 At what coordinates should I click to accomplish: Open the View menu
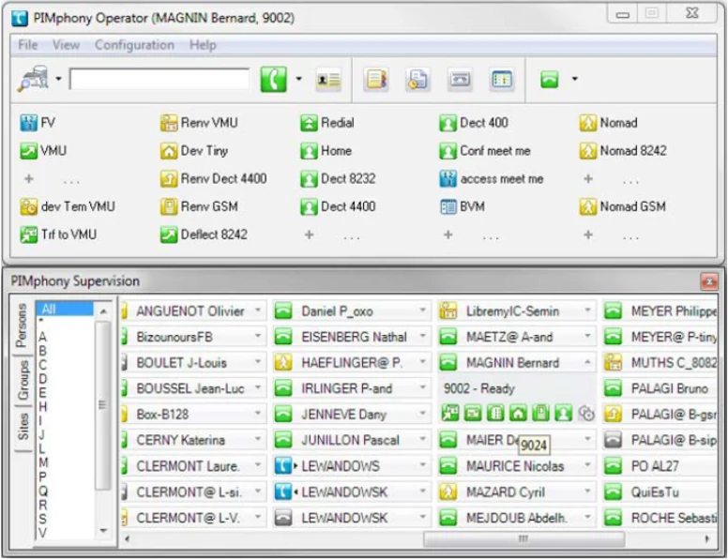(66, 45)
